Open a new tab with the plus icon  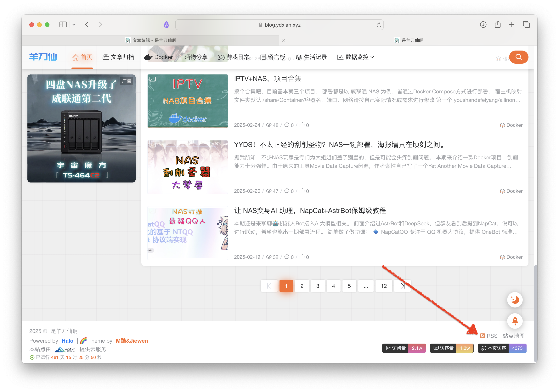(x=511, y=24)
